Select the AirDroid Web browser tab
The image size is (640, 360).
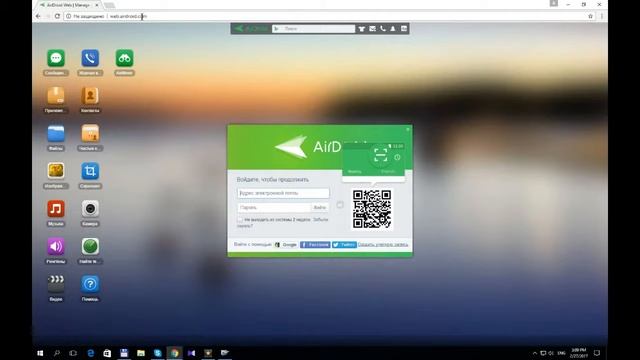[x=69, y=5]
